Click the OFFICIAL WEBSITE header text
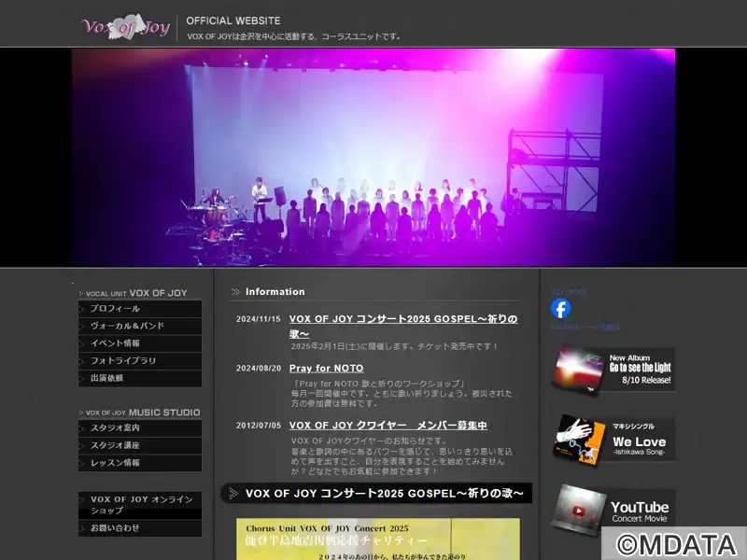The height and width of the screenshot is (560, 747). [233, 21]
